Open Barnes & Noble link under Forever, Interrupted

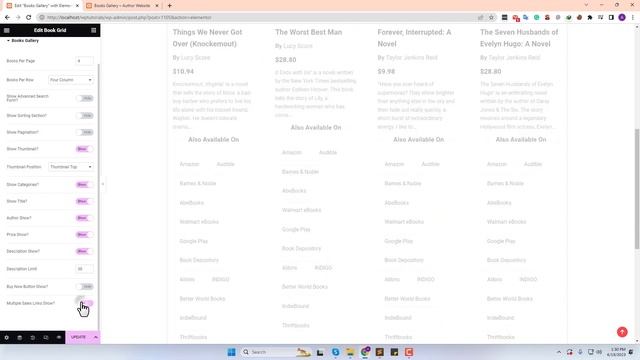click(402, 183)
